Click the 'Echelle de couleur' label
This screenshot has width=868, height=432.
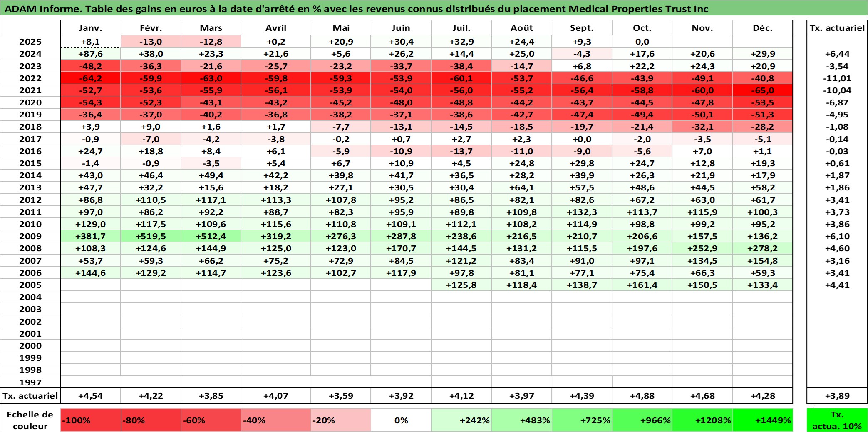30,420
